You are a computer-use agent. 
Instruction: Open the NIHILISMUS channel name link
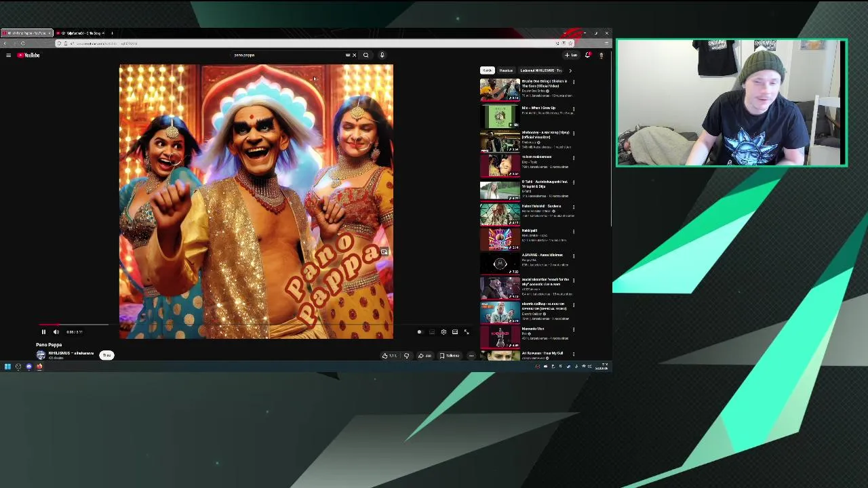pyautogui.click(x=71, y=353)
